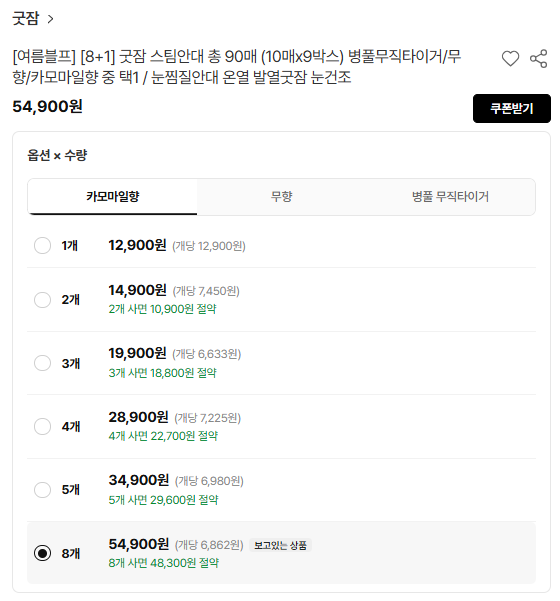Select the 1개 radio button
The height and width of the screenshot is (601, 560).
(x=43, y=245)
